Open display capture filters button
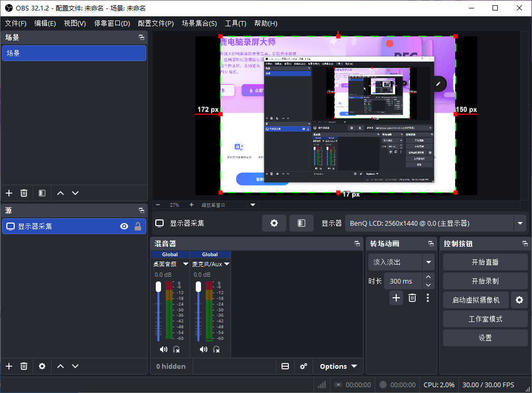 [x=302, y=223]
